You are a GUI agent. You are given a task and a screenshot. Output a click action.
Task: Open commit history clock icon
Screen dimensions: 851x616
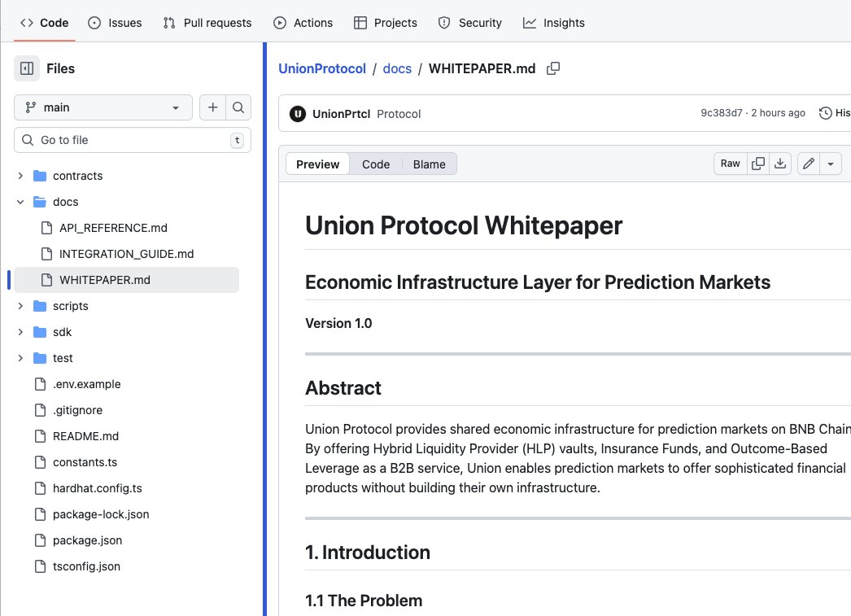coord(826,113)
